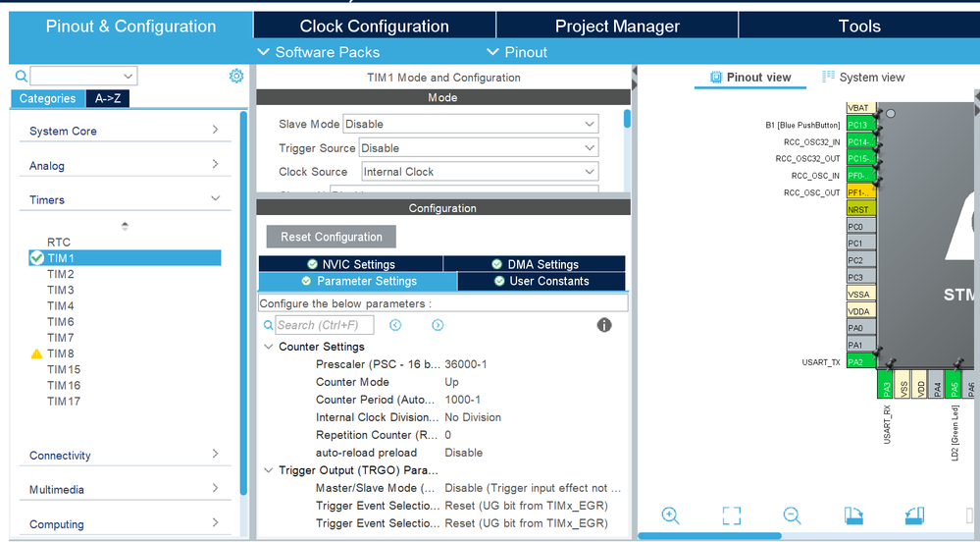Viewport: 980px width, 542px height.
Task: Select the PF1 RCC_OSC_OUT pin
Action: click(860, 192)
